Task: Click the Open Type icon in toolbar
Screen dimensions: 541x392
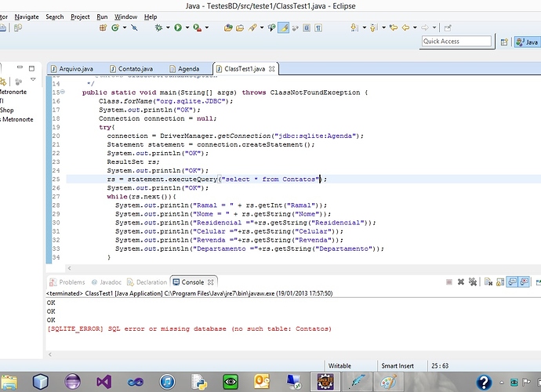Action: (228, 27)
